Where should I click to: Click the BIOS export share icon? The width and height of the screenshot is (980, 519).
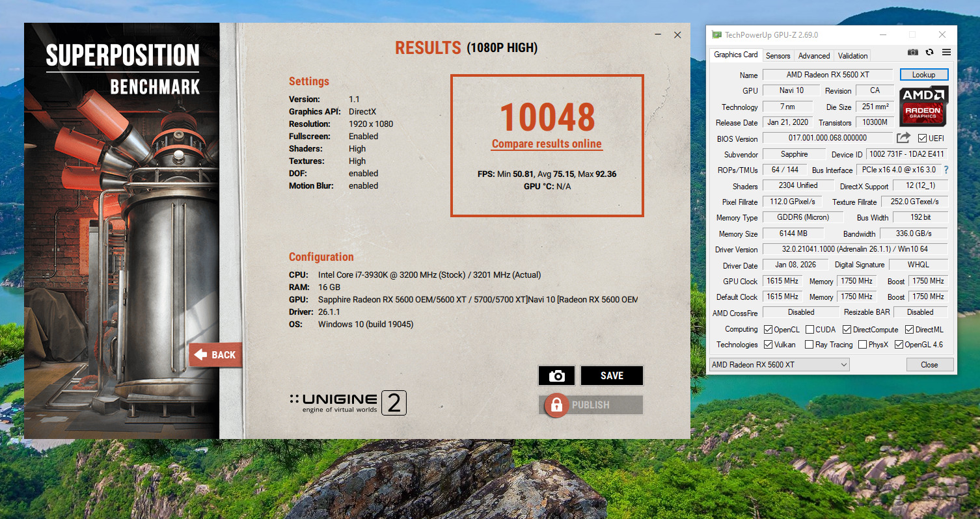903,138
